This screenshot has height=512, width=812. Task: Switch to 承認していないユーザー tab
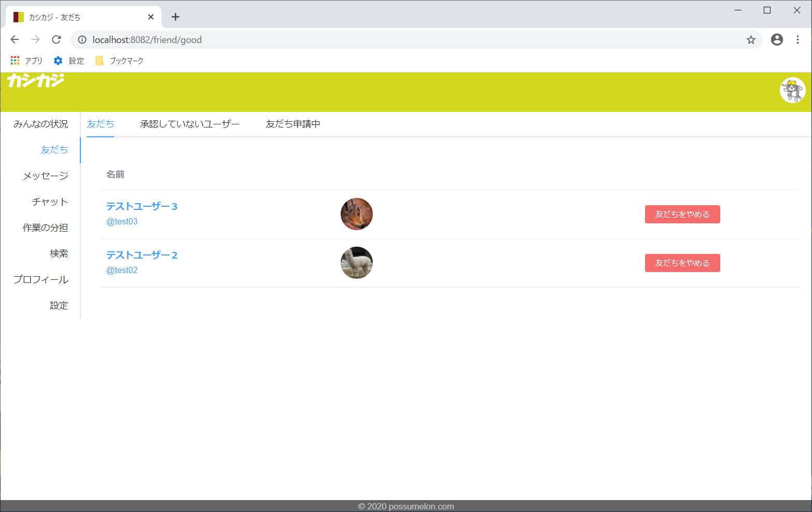click(190, 124)
